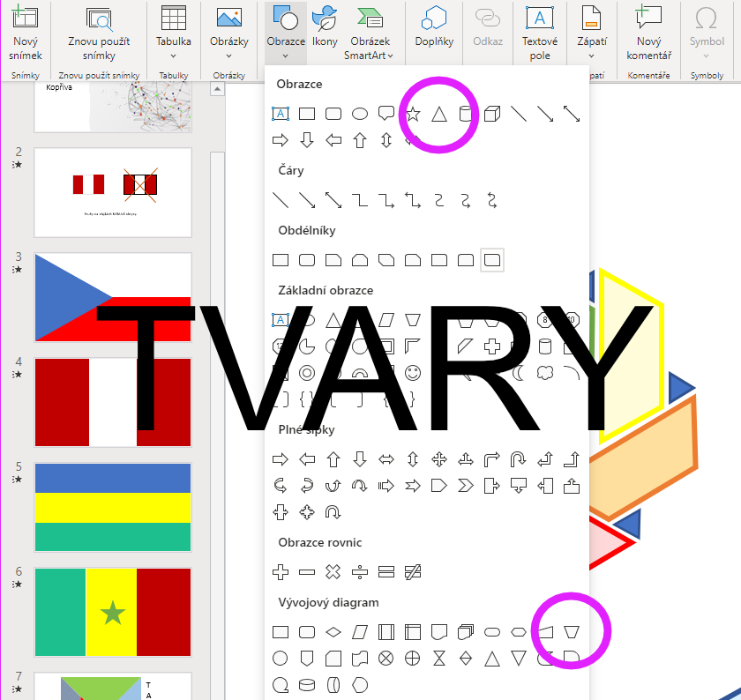741x700 pixels.
Task: Pick the 5-point star shape
Action: (x=412, y=114)
